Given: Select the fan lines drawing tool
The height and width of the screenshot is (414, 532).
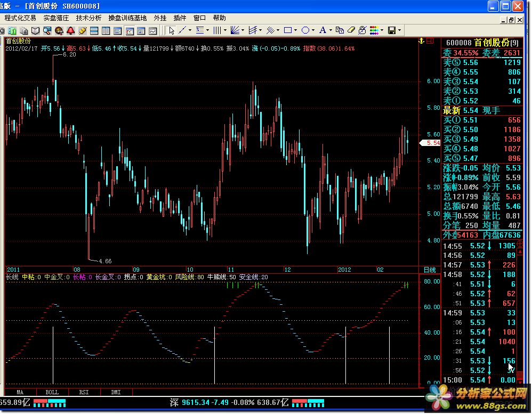Looking at the screenshot, I should [235, 30].
